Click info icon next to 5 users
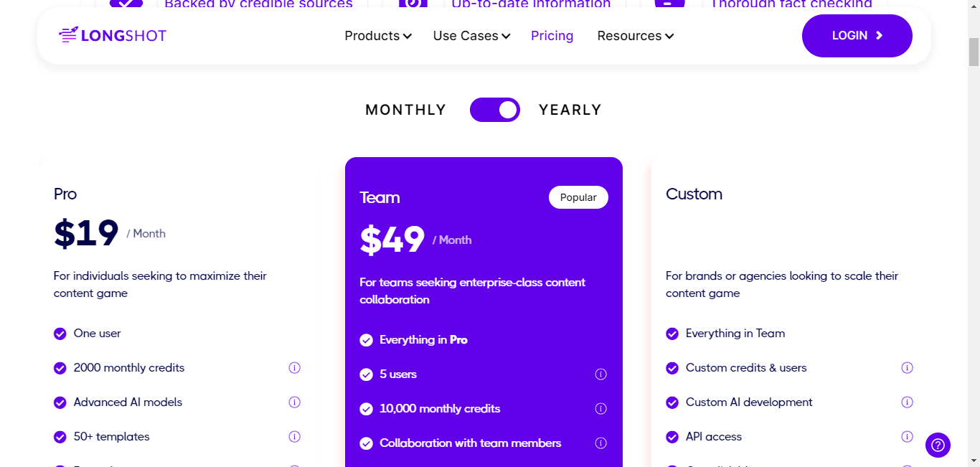 coord(601,374)
